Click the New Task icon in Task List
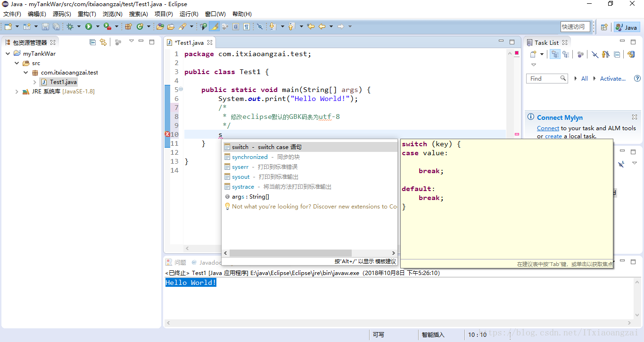The width and height of the screenshot is (644, 342). [x=533, y=55]
